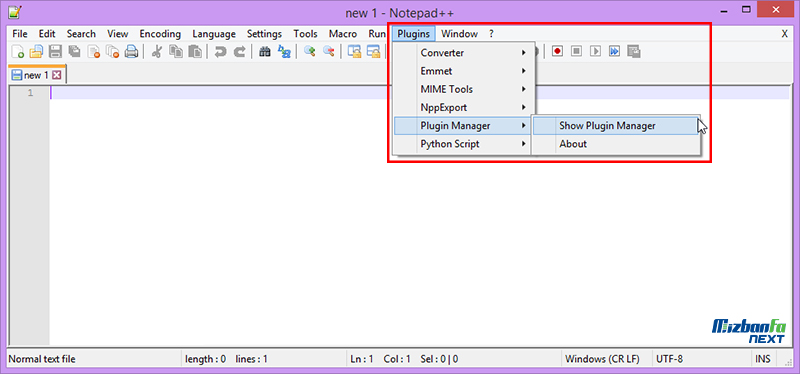This screenshot has height=374, width=800.
Task: Create a new file with the New toolbar icon
Action: click(18, 51)
